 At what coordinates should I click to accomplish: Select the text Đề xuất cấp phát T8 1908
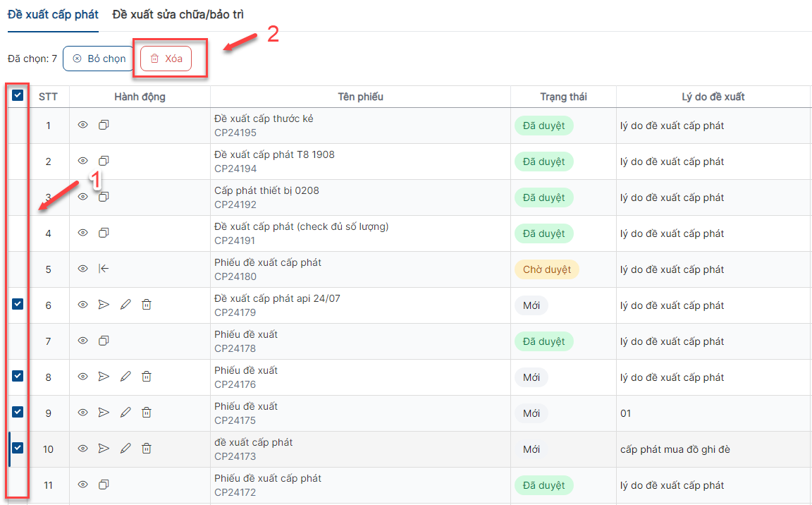[274, 154]
